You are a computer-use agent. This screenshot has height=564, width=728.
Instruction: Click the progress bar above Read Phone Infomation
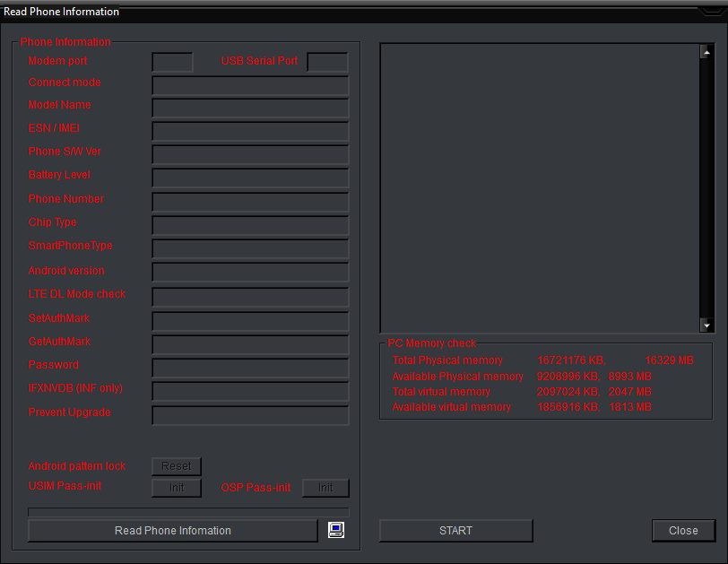click(x=188, y=512)
